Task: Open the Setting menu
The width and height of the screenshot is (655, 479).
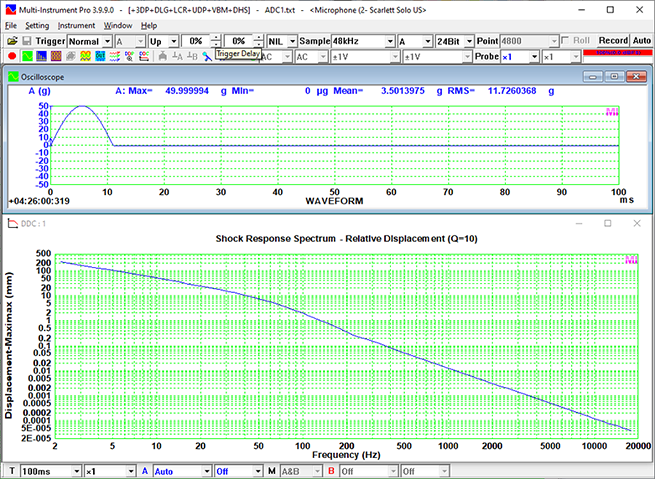Action: tap(37, 25)
